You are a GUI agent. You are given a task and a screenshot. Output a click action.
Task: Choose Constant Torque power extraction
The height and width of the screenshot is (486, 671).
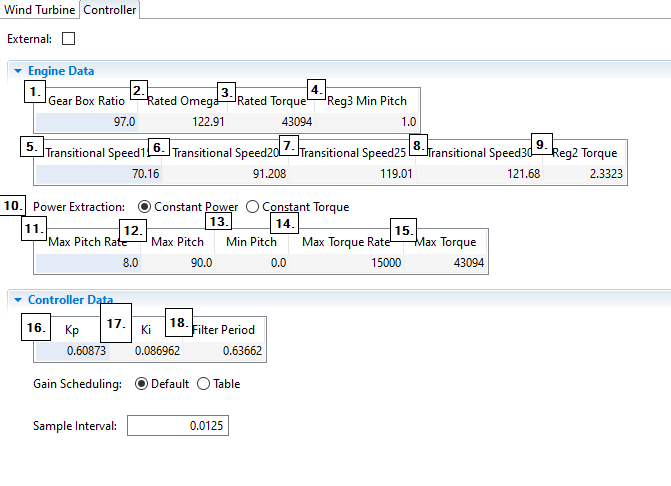(252, 207)
